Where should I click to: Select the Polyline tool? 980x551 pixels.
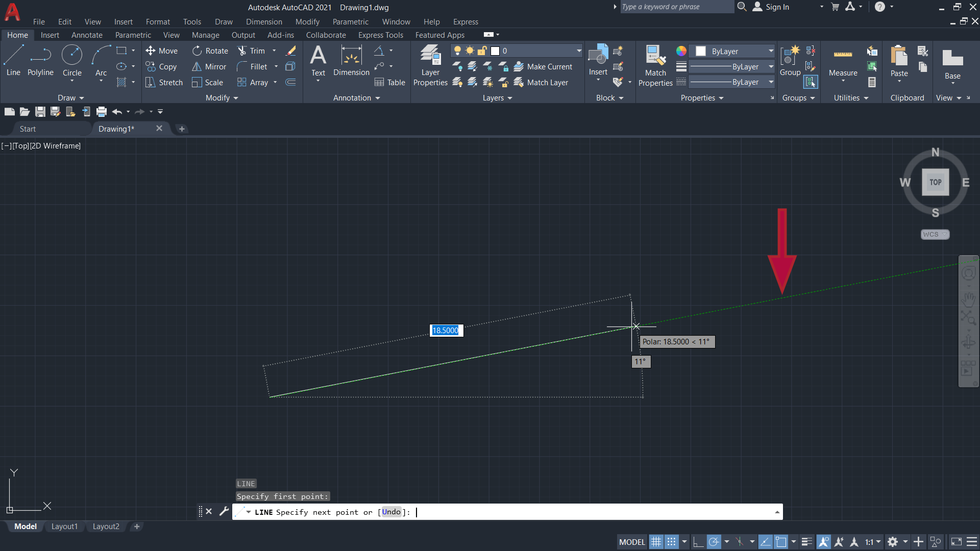[40, 61]
